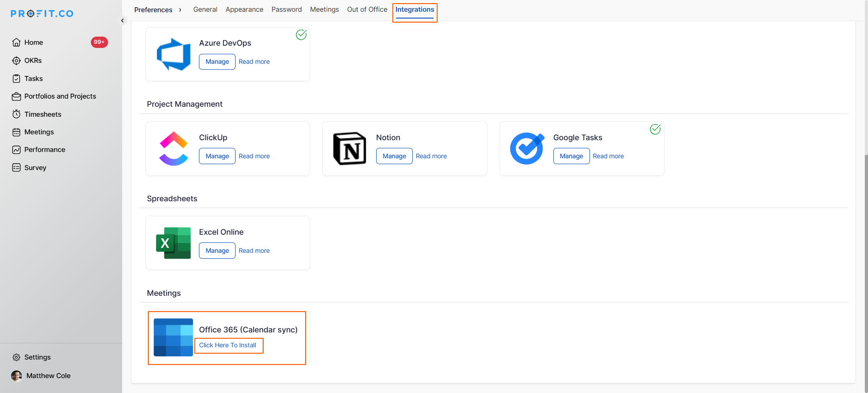Open Matthew Cole profile menu
This screenshot has width=868, height=393.
(x=48, y=376)
